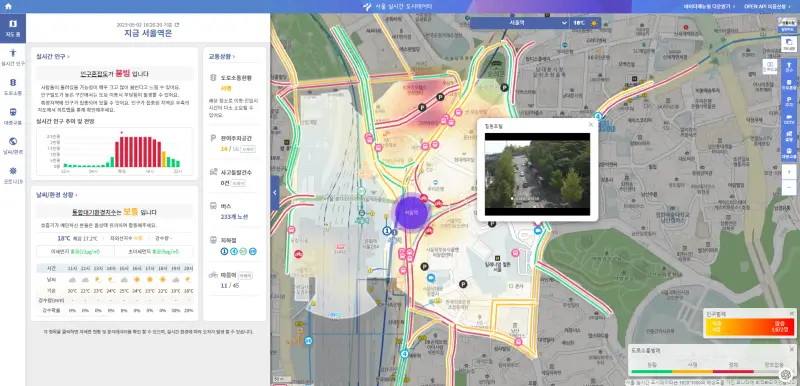Click the 잔여주차공간 parking P icon
This screenshot has height=386, width=800.
(213, 138)
